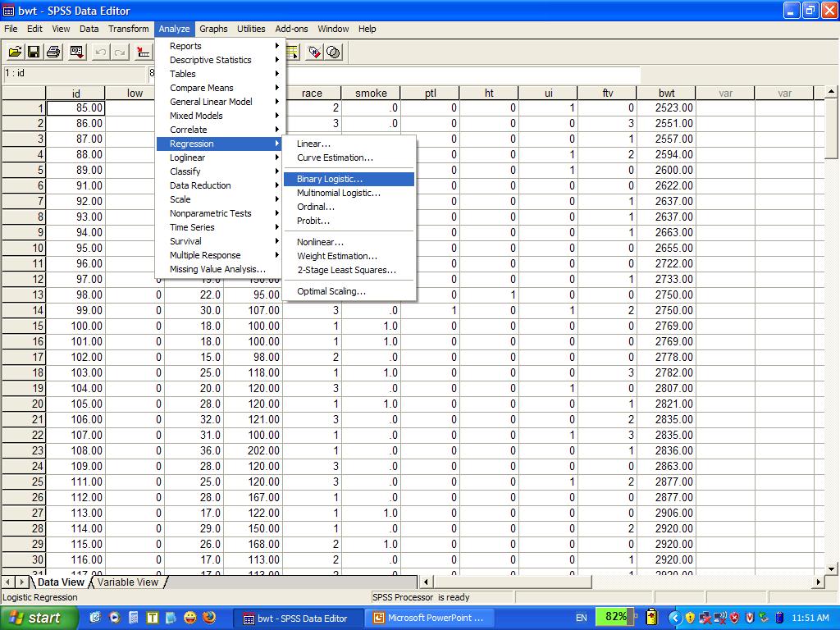Click the Select Cases table toolbar icon
The image size is (840, 630).
point(293,52)
